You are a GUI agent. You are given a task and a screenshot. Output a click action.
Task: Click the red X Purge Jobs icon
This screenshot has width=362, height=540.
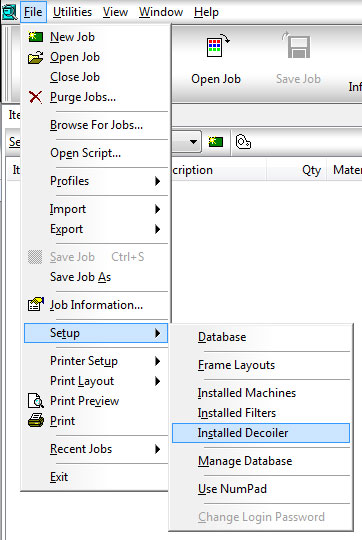(35, 97)
